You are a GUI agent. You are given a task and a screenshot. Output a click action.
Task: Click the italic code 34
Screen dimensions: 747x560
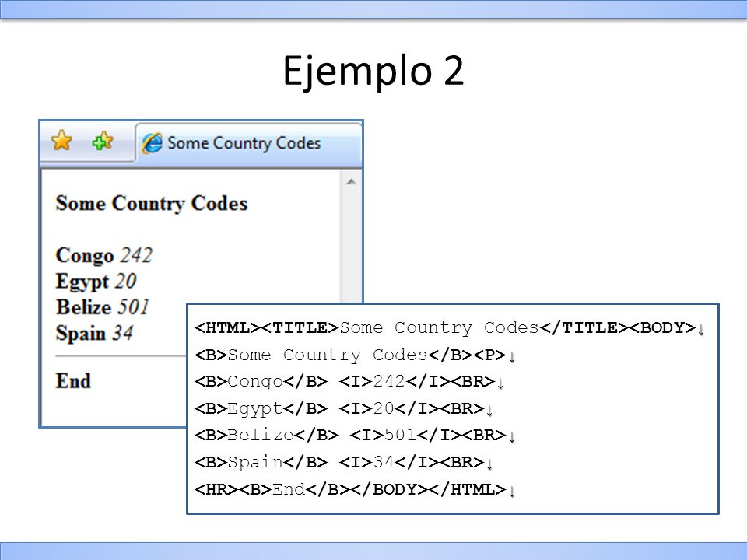[x=122, y=333]
